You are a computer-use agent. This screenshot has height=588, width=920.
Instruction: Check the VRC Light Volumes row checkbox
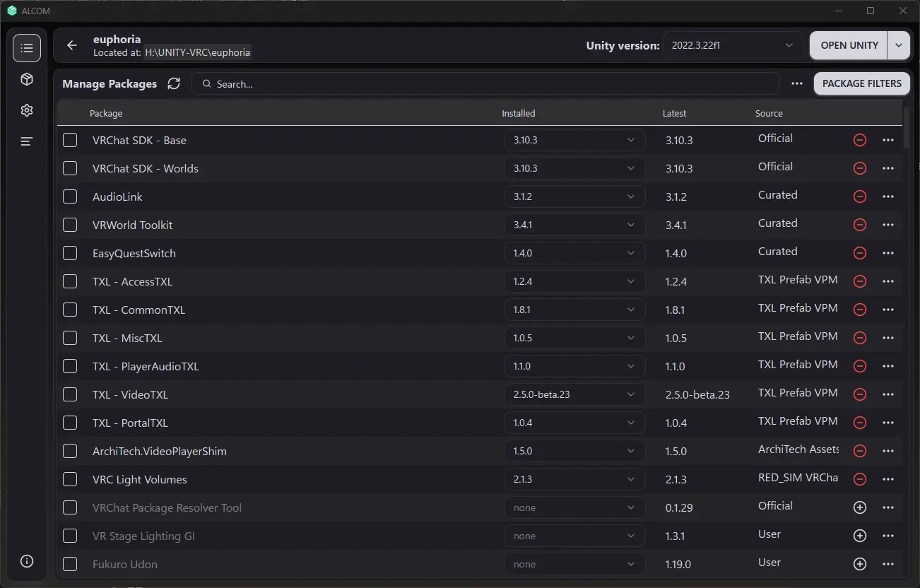pyautogui.click(x=70, y=479)
